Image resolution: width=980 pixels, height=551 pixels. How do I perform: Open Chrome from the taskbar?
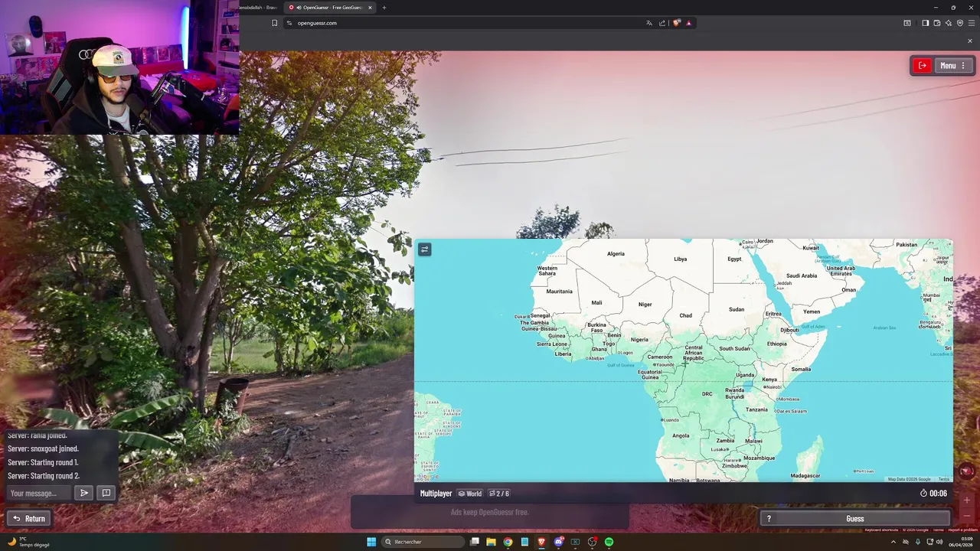508,542
